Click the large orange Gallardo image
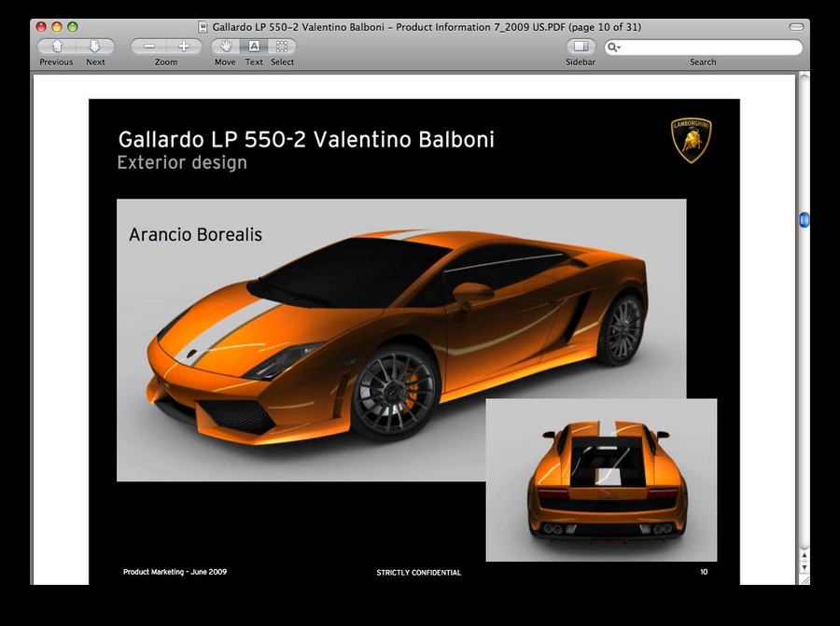Image resolution: width=840 pixels, height=626 pixels. pos(373,336)
